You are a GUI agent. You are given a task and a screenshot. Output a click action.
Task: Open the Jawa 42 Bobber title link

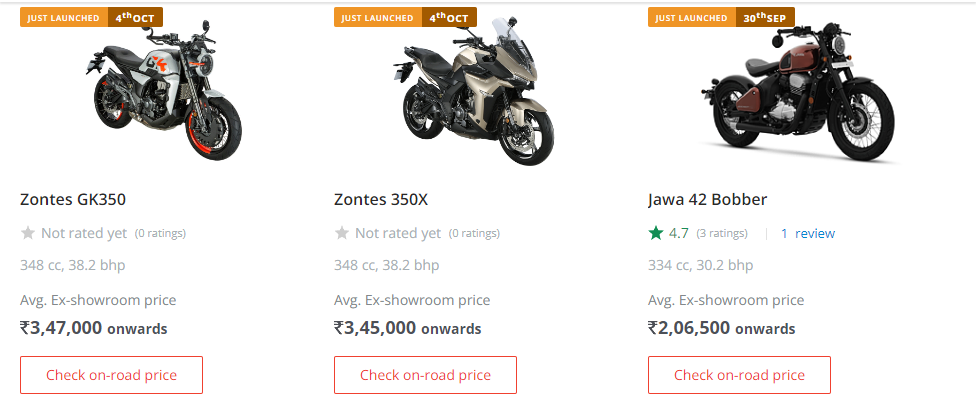coord(707,199)
